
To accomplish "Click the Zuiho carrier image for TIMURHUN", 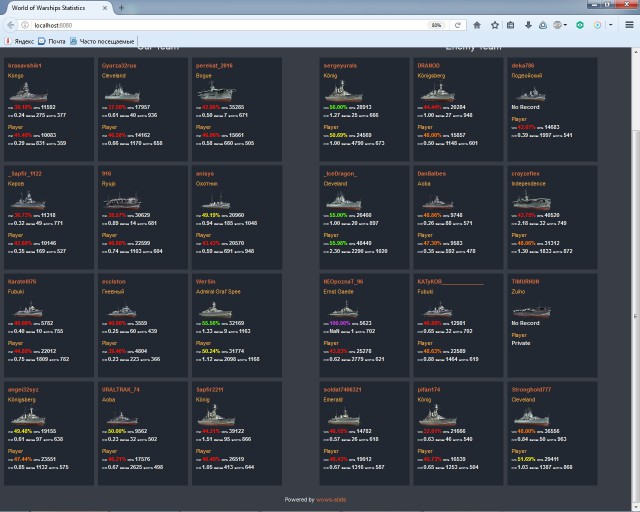I will 531,310.
